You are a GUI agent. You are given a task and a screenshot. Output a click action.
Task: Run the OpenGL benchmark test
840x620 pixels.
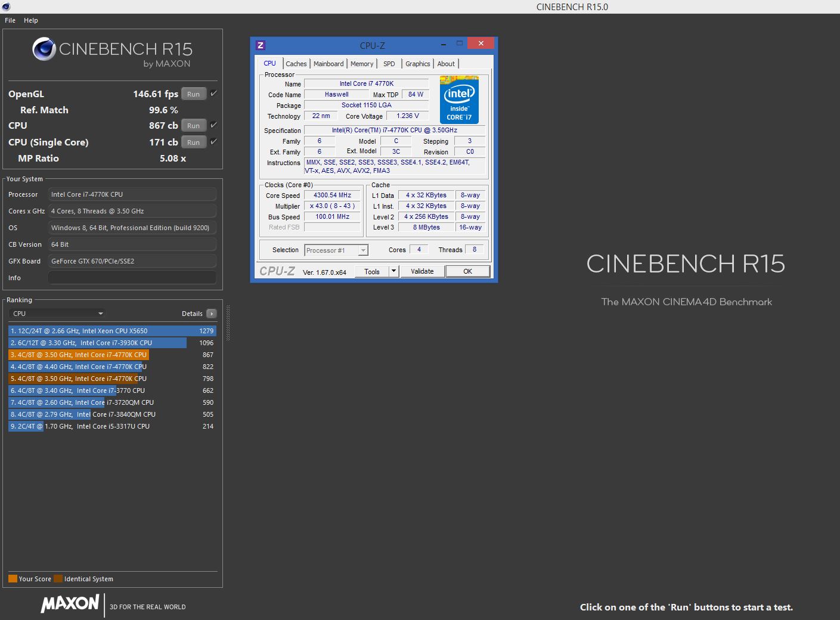point(194,94)
